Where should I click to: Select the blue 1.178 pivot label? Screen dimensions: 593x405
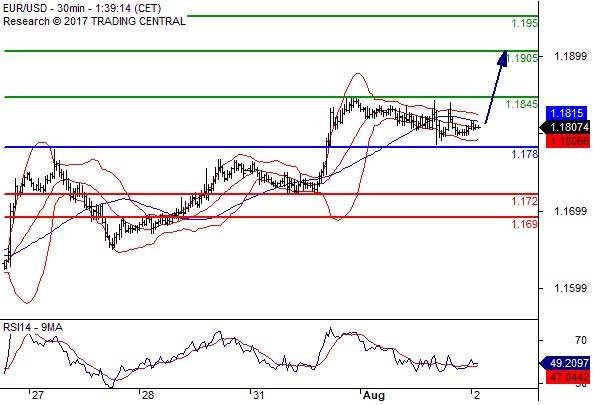524,154
